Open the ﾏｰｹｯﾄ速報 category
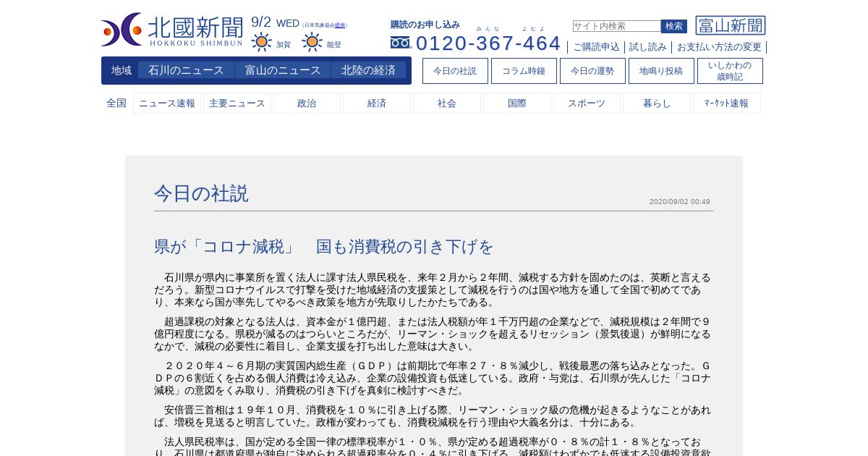 [727, 104]
